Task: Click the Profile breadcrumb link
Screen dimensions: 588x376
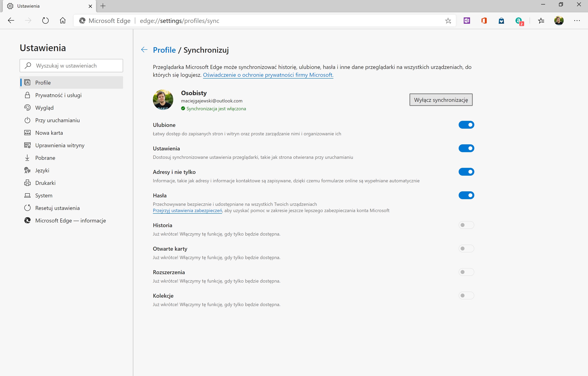Action: (164, 50)
